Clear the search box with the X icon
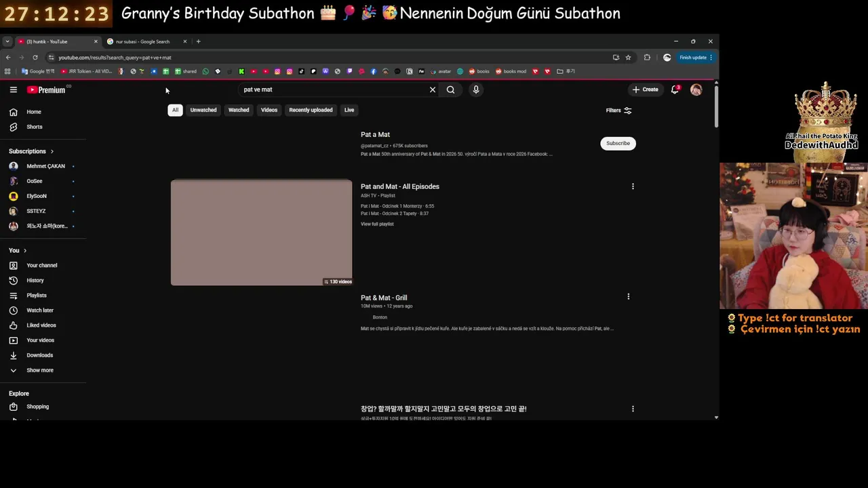 (433, 89)
